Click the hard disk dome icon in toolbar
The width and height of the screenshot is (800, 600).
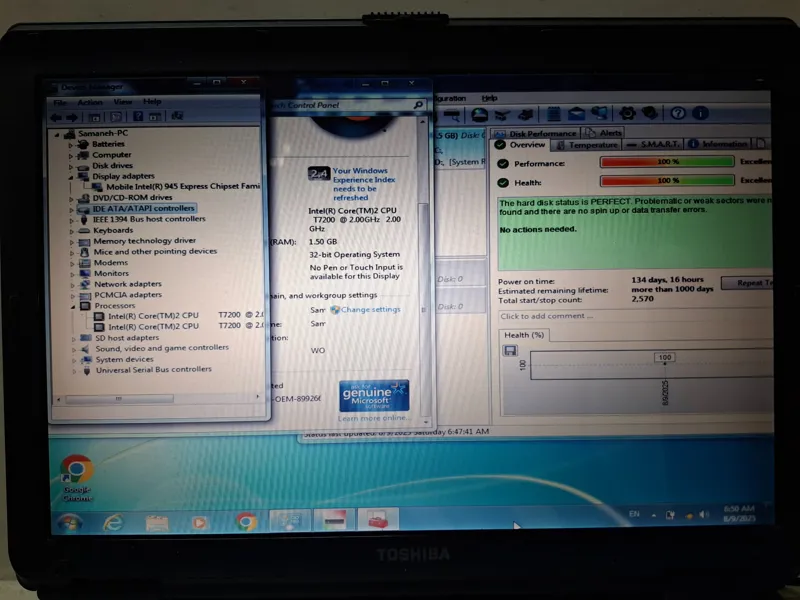pos(479,114)
